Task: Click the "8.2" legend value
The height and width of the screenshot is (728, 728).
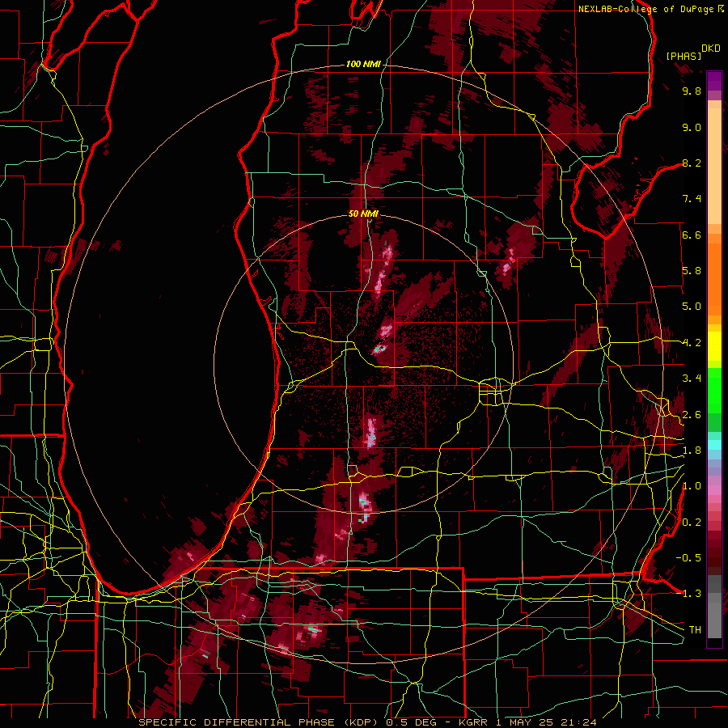Action: [x=692, y=163]
